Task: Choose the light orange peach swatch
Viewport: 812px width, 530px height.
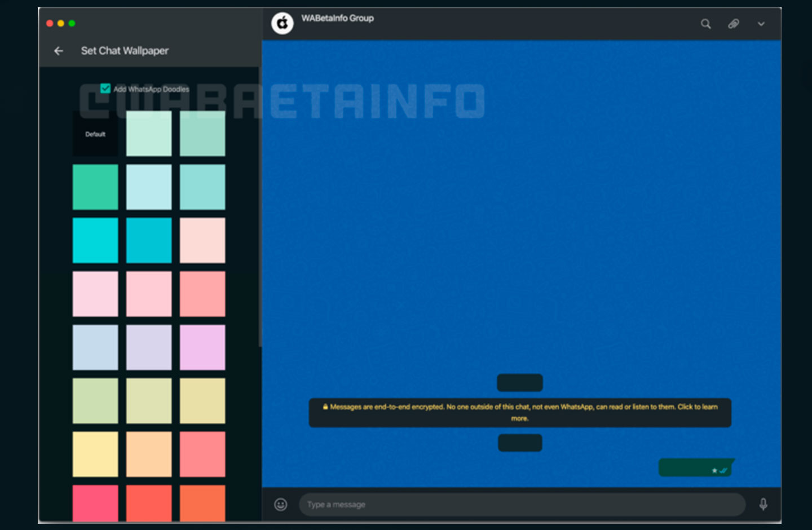Action: [x=149, y=454]
